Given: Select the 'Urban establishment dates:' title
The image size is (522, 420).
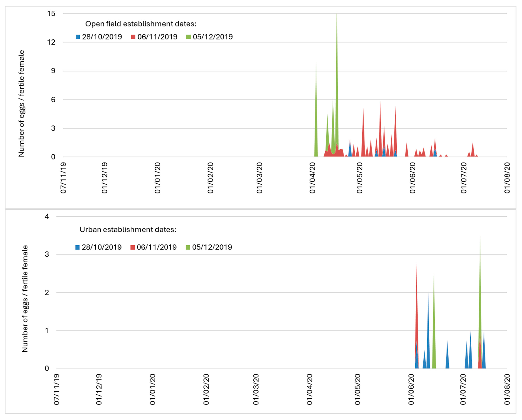Looking at the screenshot, I should [128, 230].
